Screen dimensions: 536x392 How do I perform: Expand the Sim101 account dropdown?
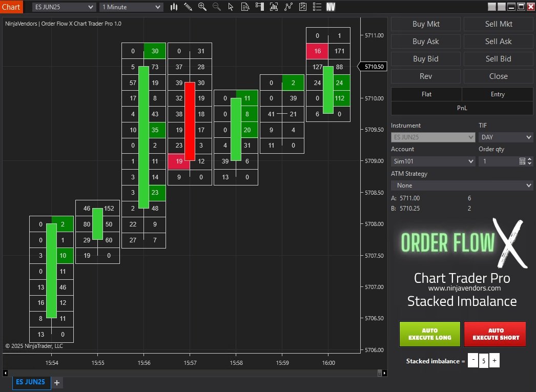433,161
